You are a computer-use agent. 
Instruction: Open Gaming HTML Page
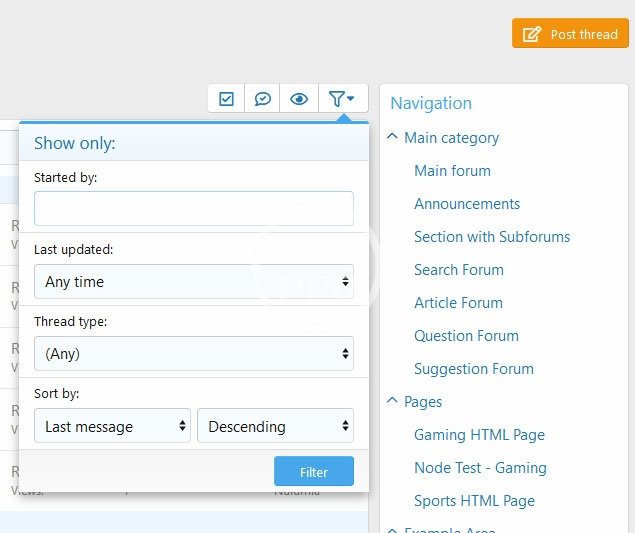tap(479, 435)
